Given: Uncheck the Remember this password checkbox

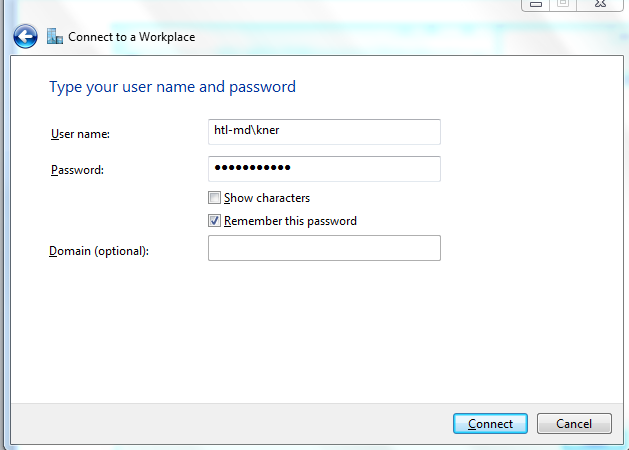Looking at the screenshot, I should tap(214, 221).
